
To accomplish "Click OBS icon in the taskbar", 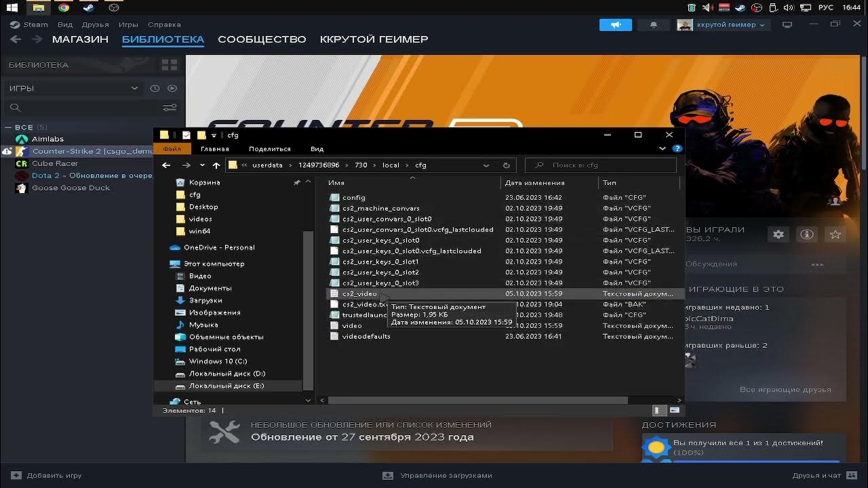I will [x=114, y=7].
